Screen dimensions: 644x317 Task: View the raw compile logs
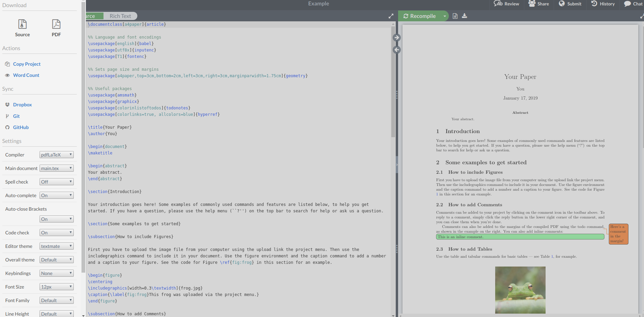pos(455,16)
